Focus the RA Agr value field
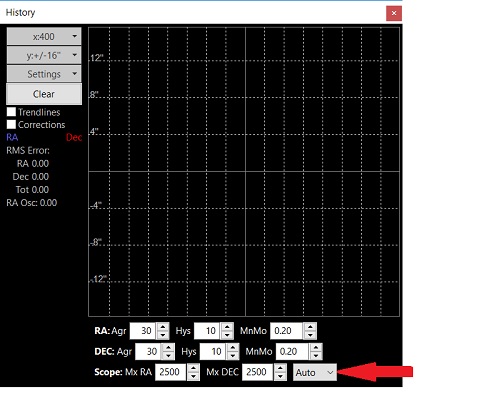 tap(142, 331)
